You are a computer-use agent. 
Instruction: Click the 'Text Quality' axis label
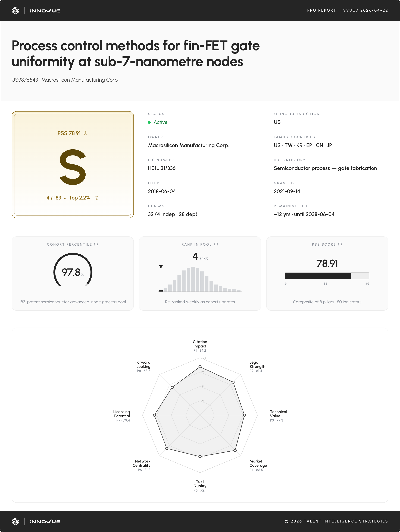(x=200, y=484)
